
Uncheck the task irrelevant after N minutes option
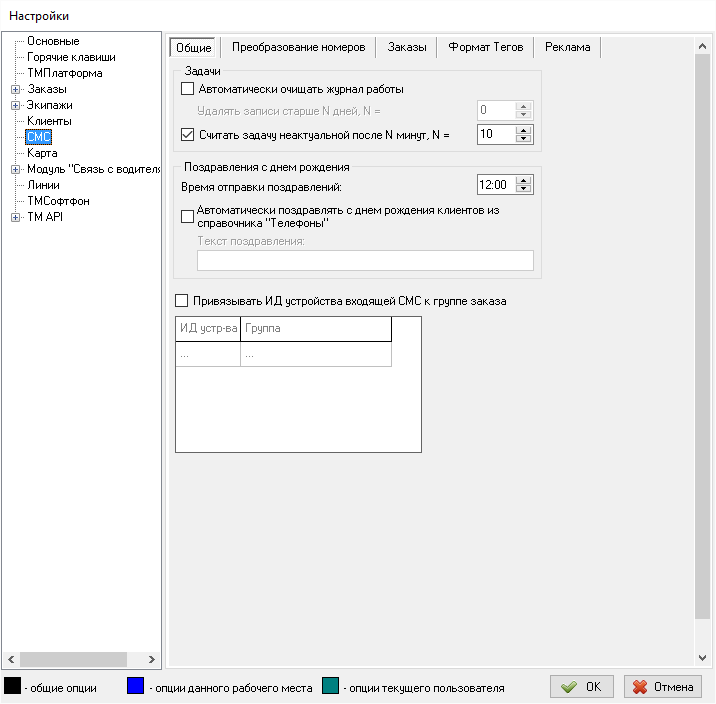tap(188, 133)
